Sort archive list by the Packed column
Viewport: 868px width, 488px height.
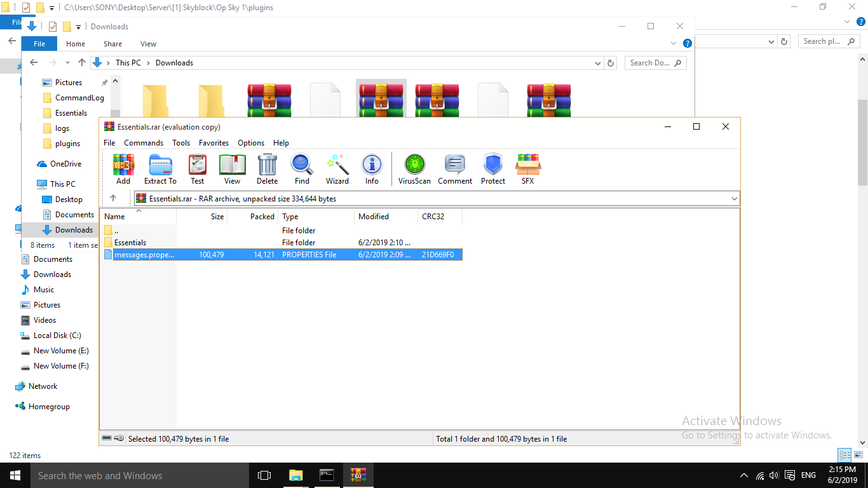coord(253,217)
